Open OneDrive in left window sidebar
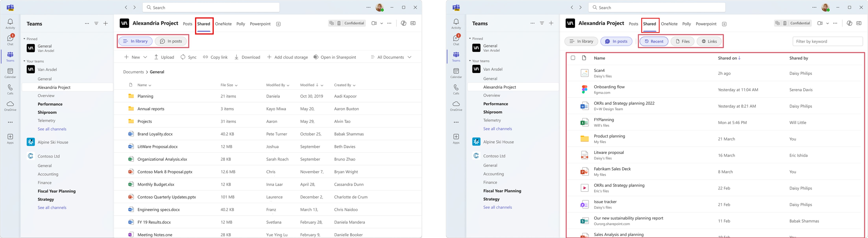This screenshot has width=868, height=238. (10, 106)
